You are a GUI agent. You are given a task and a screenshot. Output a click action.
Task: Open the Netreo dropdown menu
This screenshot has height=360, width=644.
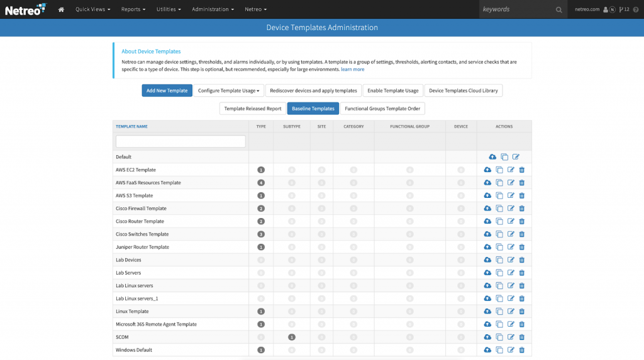tap(255, 9)
